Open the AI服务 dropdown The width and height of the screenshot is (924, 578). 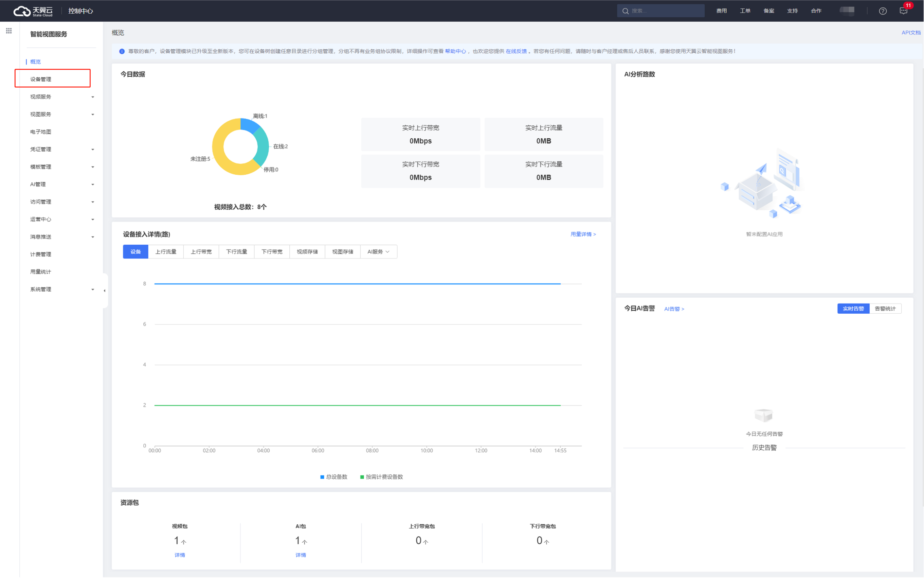tap(379, 252)
